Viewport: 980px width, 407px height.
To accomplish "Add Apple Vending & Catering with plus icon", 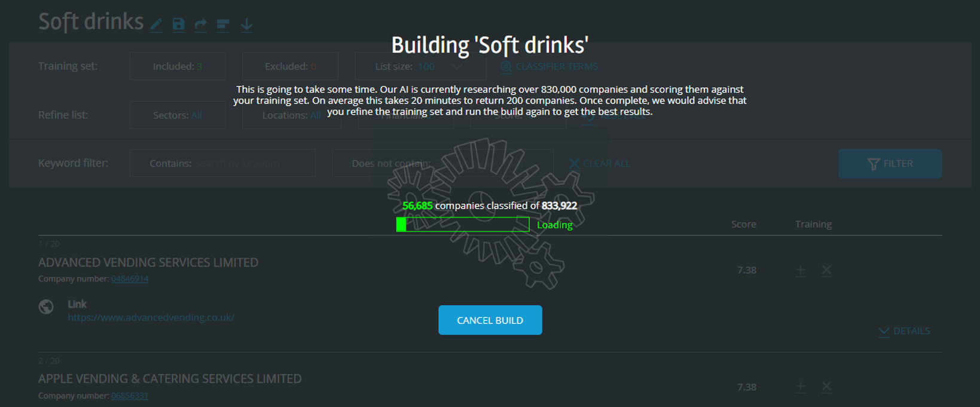I will coord(801,387).
